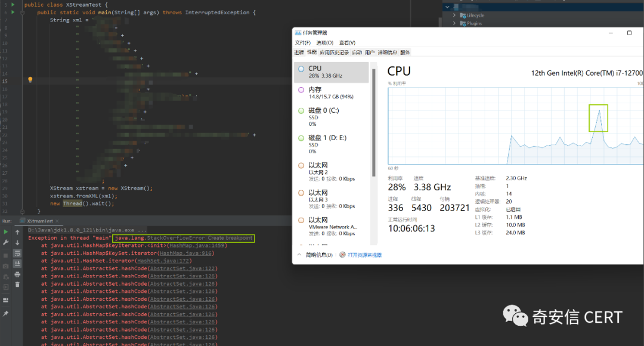Click the '3.38 GHz' speed value
The height and width of the screenshot is (346, 644).
[x=432, y=187]
